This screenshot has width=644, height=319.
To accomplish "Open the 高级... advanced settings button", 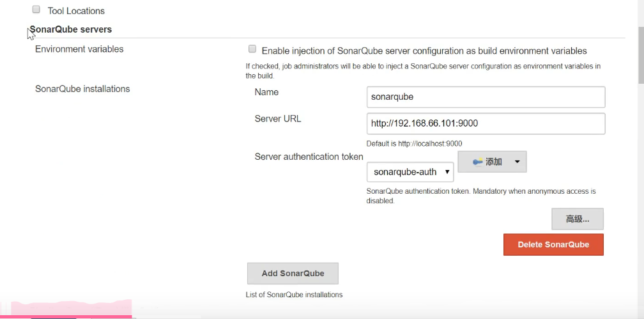I will tap(578, 219).
